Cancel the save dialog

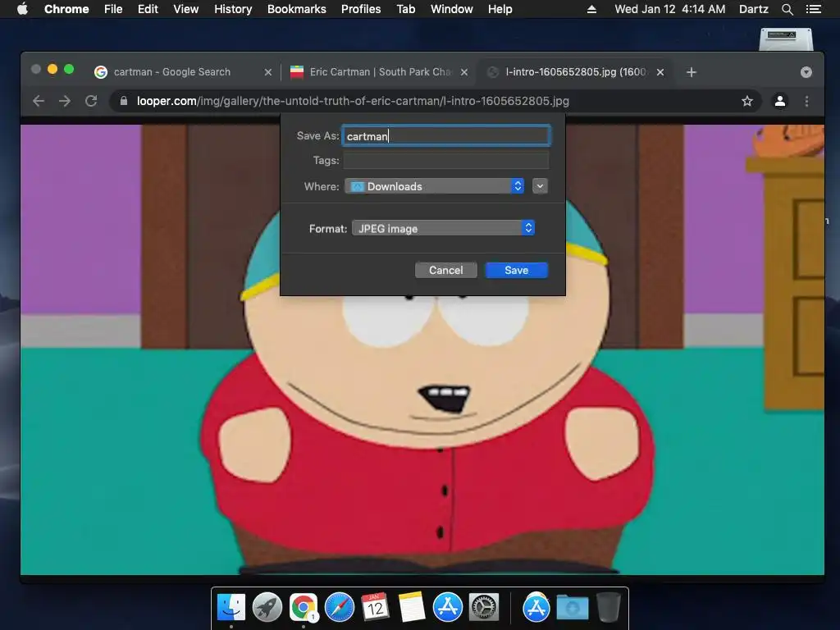tap(445, 270)
